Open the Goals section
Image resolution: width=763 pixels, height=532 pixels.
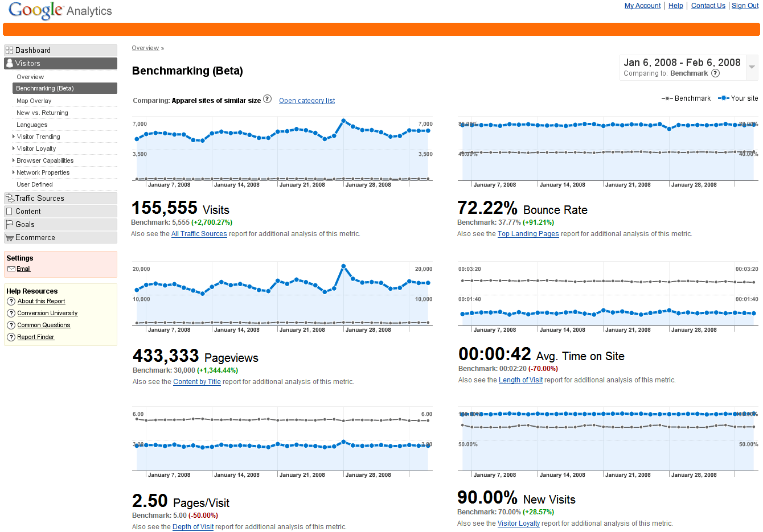[x=60, y=225]
